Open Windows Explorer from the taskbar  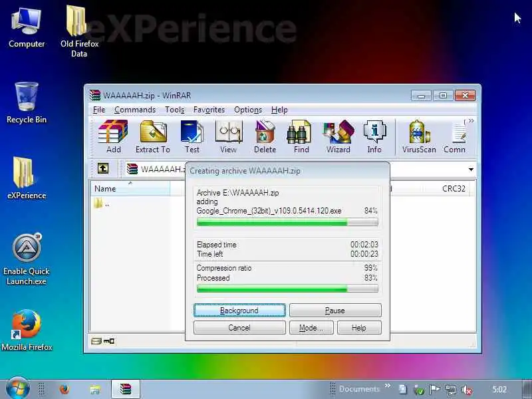95,389
